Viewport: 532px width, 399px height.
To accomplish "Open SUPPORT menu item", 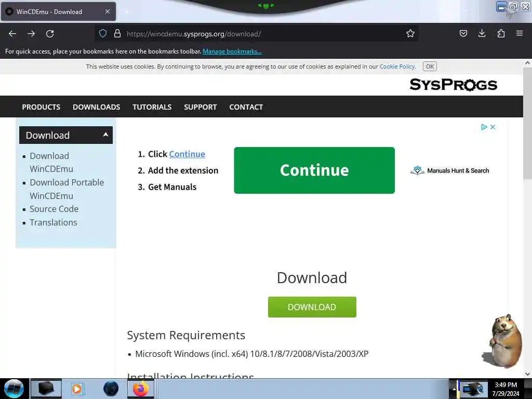I will coord(200,107).
